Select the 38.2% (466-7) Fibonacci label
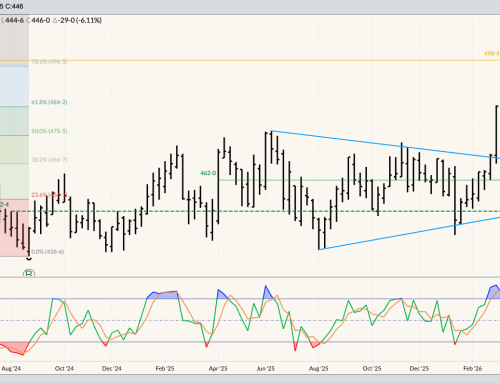 [49, 160]
